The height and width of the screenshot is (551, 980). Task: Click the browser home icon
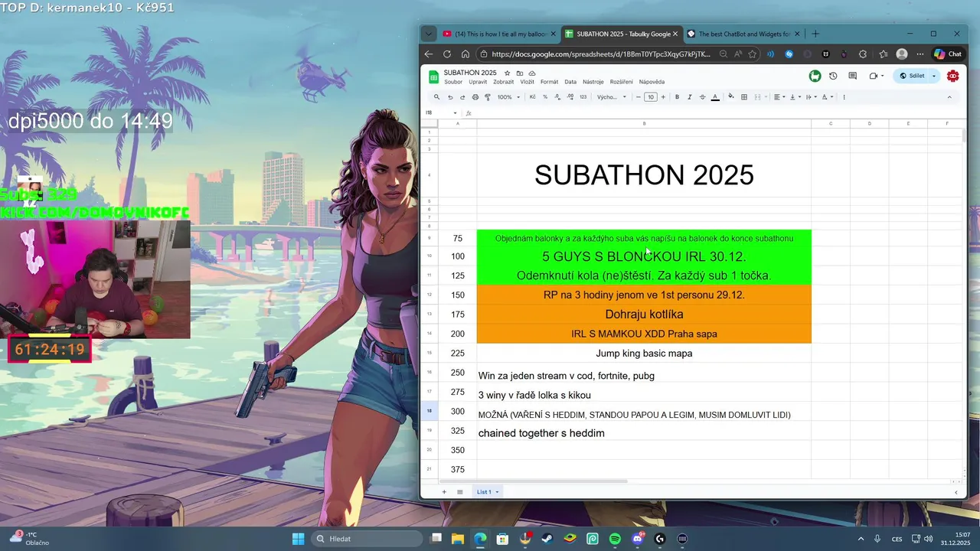pos(465,54)
